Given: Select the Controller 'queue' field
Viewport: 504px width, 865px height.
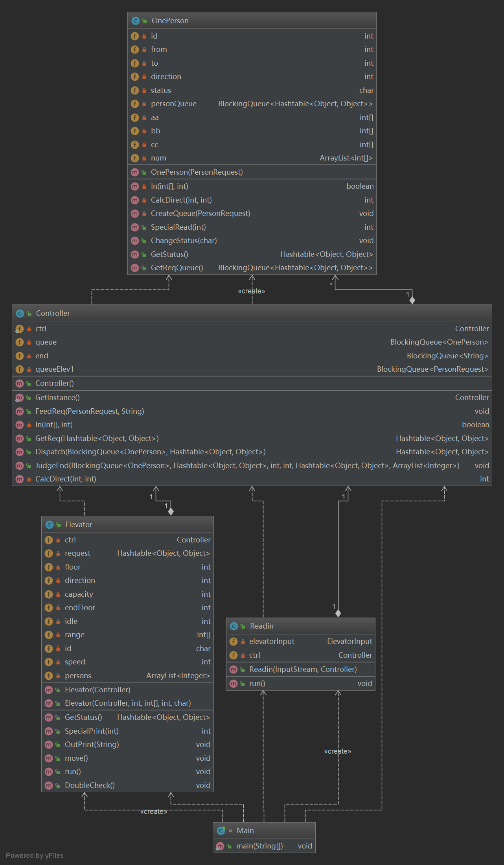Looking at the screenshot, I should 252,342.
